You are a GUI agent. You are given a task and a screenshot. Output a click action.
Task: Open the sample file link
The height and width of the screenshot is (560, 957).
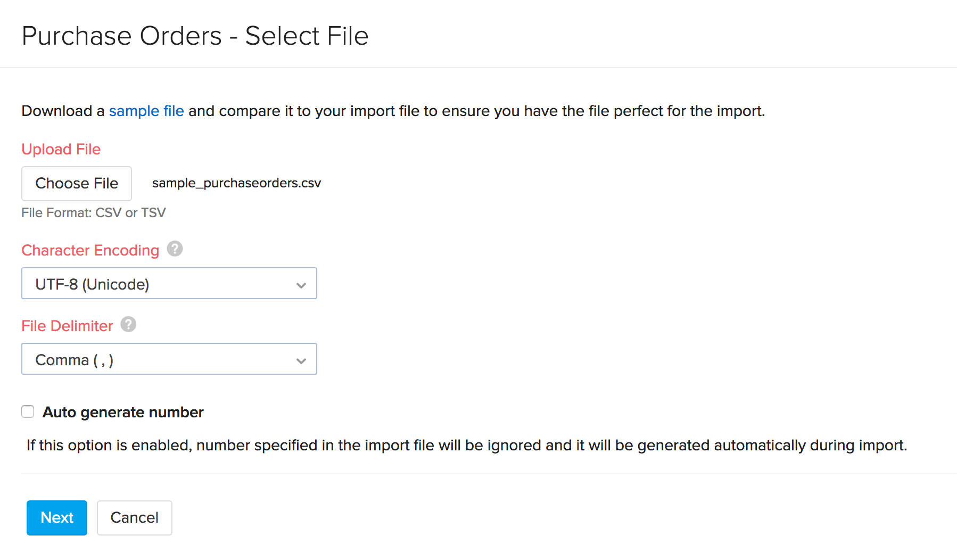click(x=146, y=111)
